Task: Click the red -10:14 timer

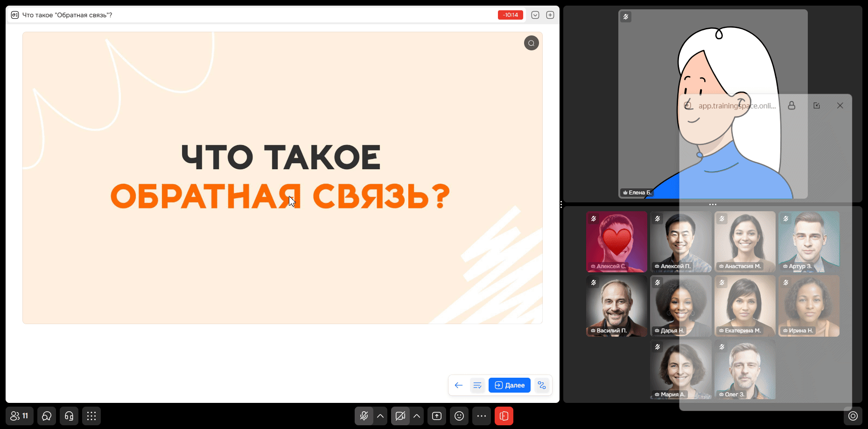Action: 511,15
